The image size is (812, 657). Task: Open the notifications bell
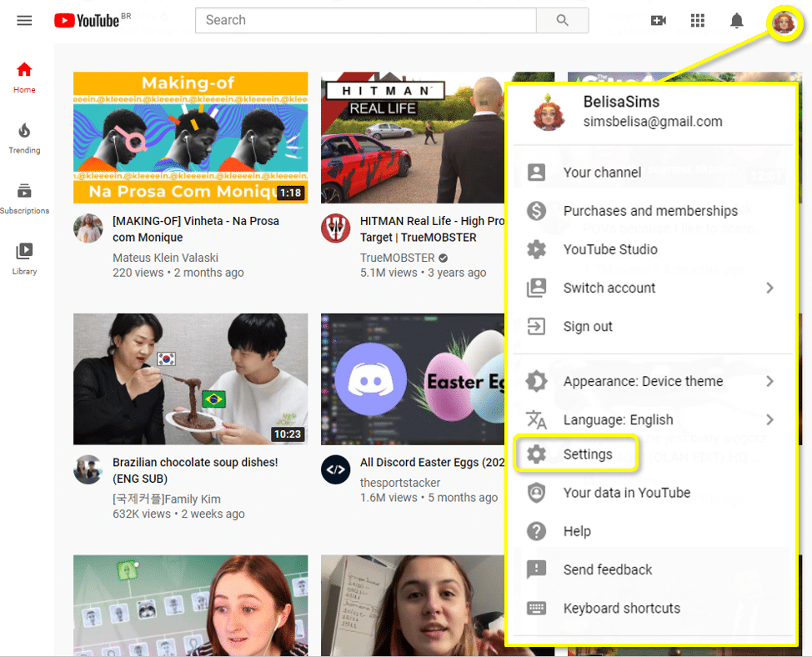pos(736,20)
